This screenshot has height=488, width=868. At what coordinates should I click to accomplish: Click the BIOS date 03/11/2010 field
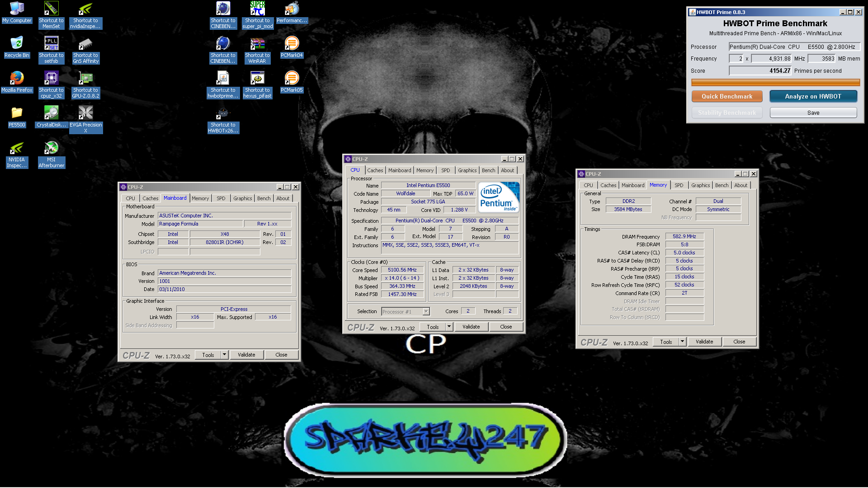(x=224, y=289)
